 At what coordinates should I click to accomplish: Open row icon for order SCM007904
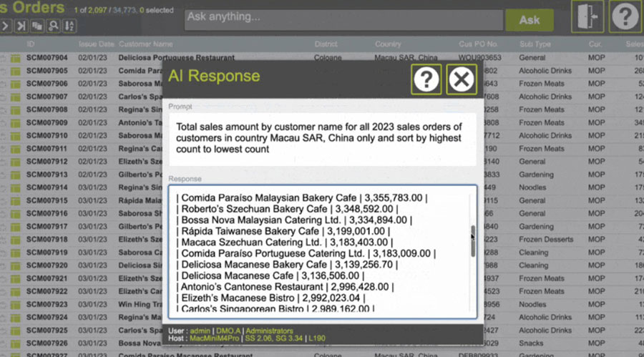tap(15, 58)
